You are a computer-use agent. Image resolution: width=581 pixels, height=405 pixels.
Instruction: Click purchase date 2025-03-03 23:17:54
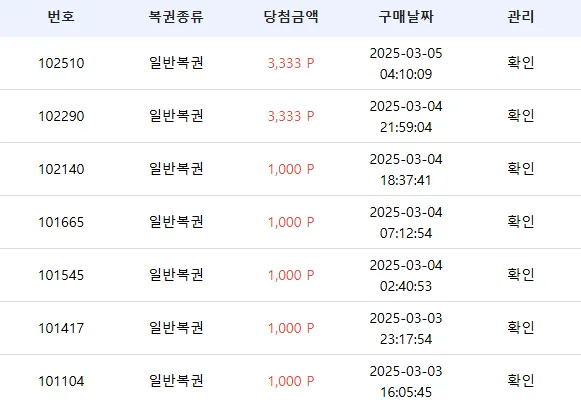[x=406, y=328]
